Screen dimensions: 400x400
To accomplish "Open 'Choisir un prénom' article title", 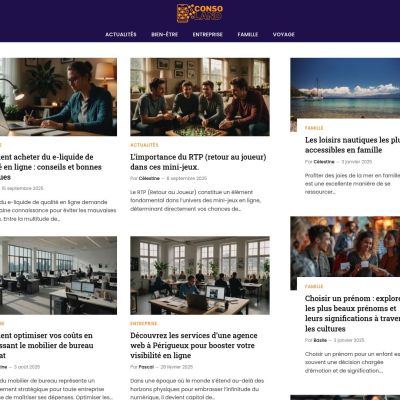I will coord(352,313).
